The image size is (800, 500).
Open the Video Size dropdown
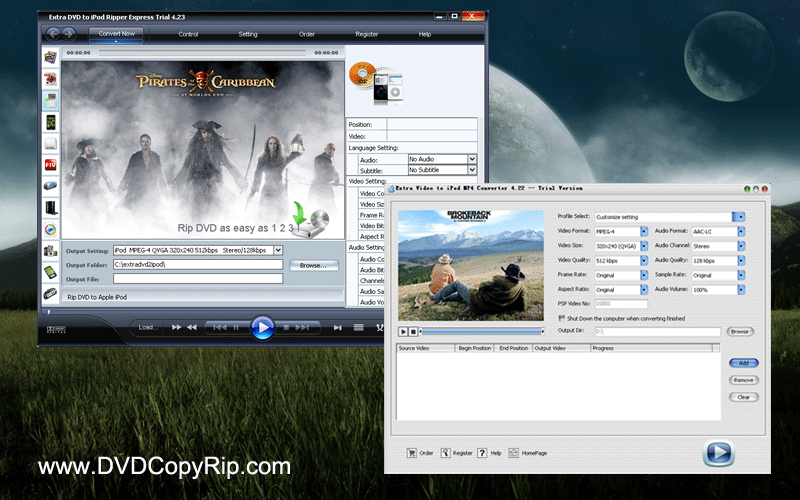[x=644, y=246]
